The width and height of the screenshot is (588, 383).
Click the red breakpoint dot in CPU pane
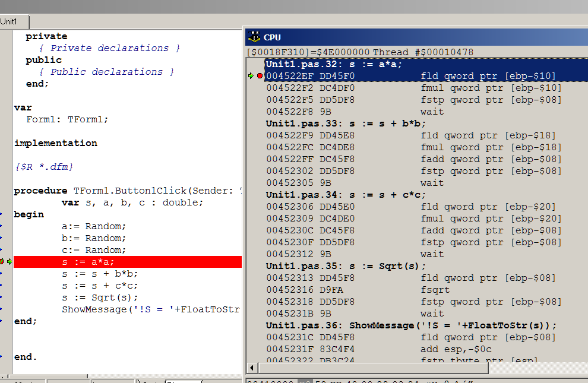coord(260,76)
